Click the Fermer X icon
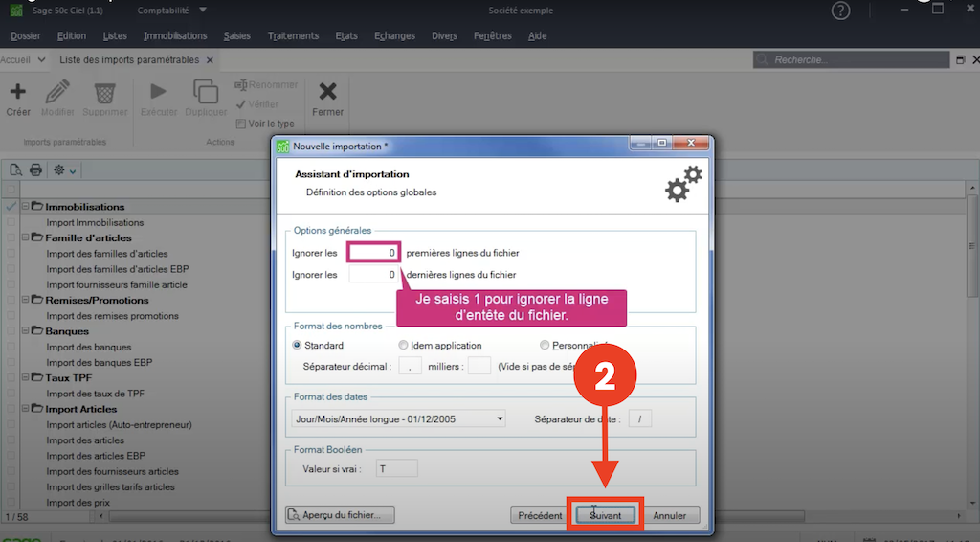This screenshot has height=542, width=980. tap(327, 92)
